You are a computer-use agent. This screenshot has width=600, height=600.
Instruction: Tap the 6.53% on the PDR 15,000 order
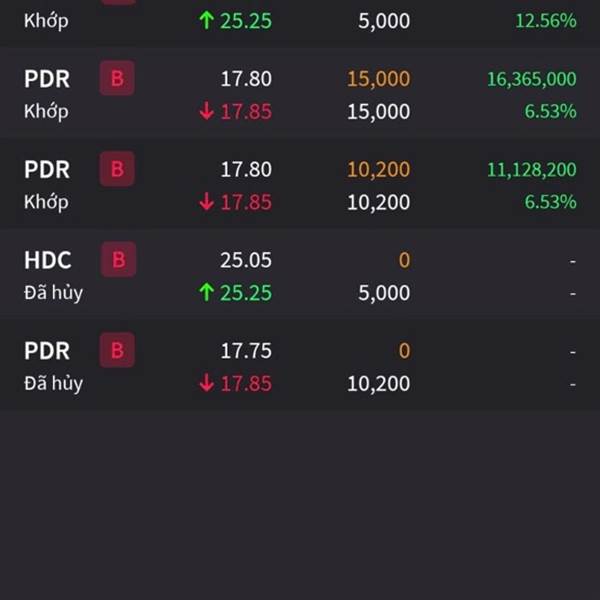click(x=550, y=111)
